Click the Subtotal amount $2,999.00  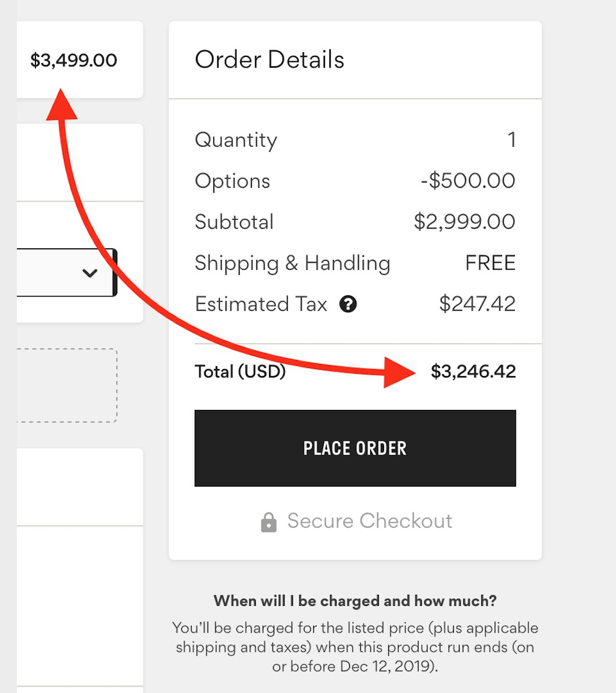click(464, 222)
